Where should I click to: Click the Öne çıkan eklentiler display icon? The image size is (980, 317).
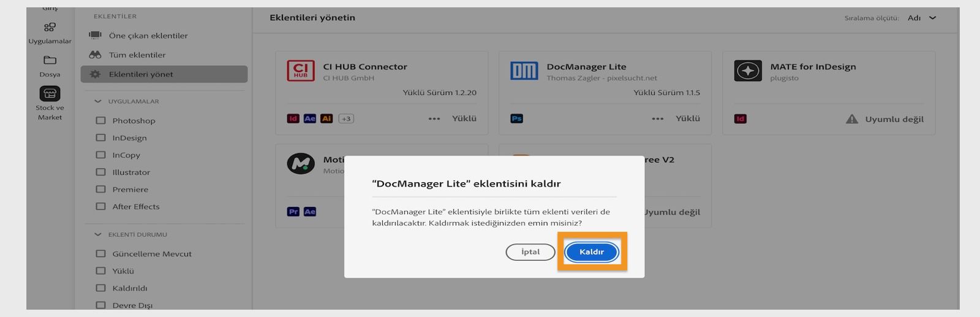(95, 35)
